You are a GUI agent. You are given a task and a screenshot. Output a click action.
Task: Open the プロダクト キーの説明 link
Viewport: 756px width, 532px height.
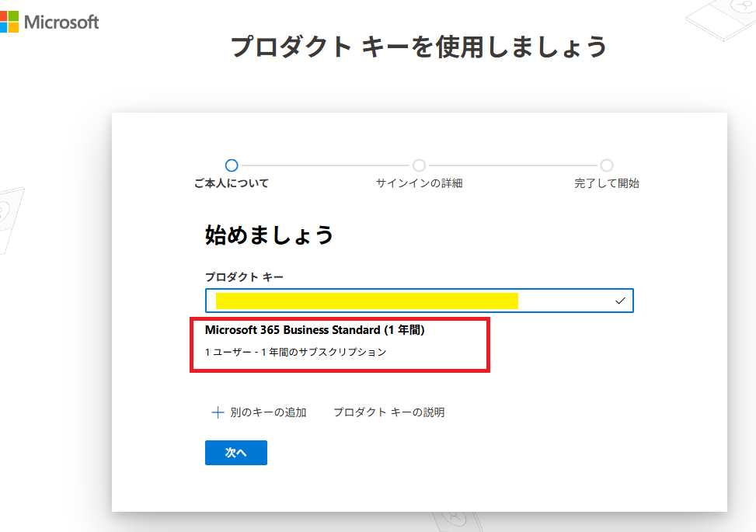coord(388,412)
